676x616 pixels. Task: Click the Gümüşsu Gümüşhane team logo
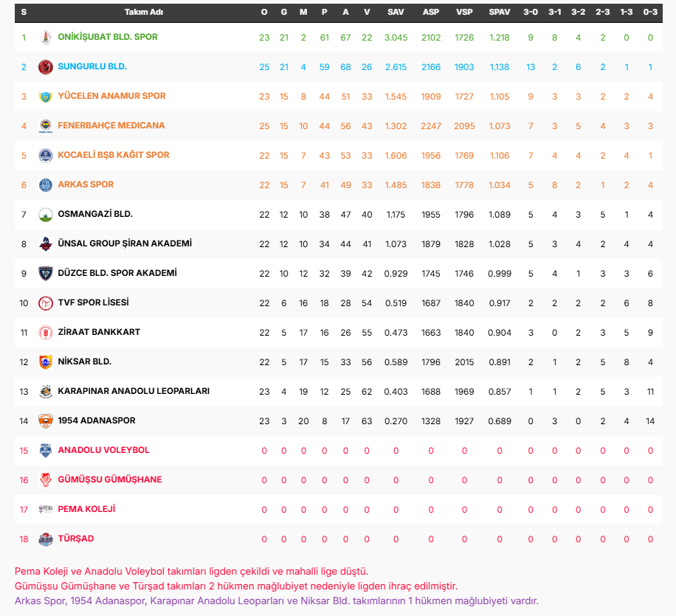point(46,480)
